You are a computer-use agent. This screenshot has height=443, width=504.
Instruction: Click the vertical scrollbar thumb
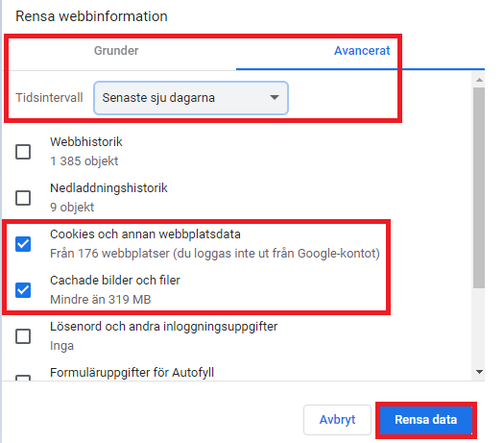coord(479,187)
